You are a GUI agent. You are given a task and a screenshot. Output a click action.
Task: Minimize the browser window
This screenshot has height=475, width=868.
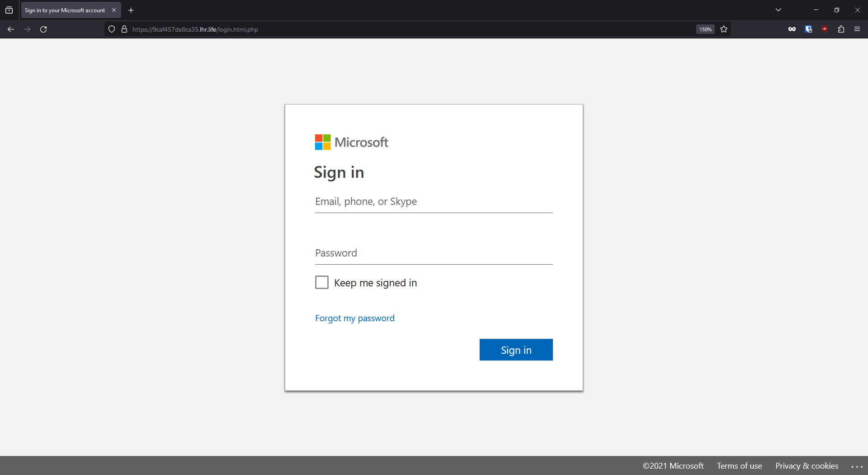[816, 10]
